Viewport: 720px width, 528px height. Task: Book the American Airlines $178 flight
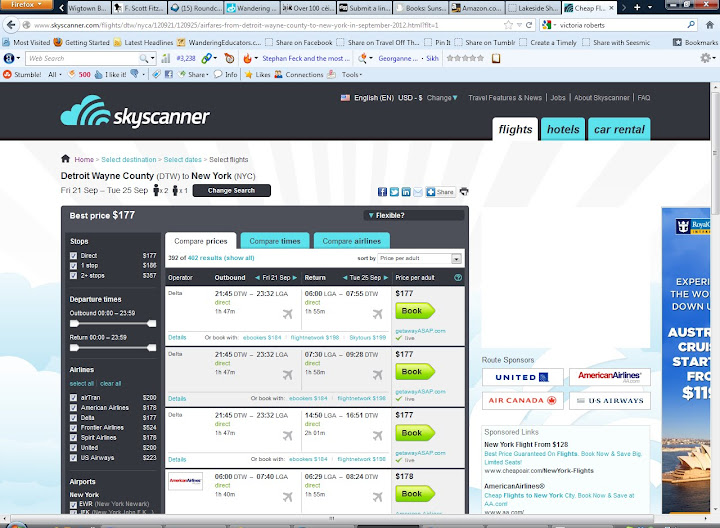click(415, 494)
